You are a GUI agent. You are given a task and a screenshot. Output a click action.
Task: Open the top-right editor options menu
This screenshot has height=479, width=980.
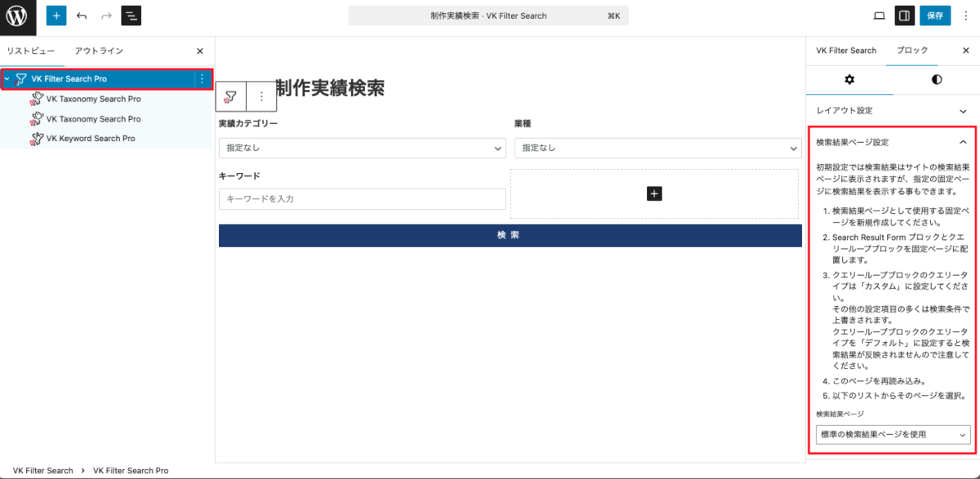tap(966, 16)
